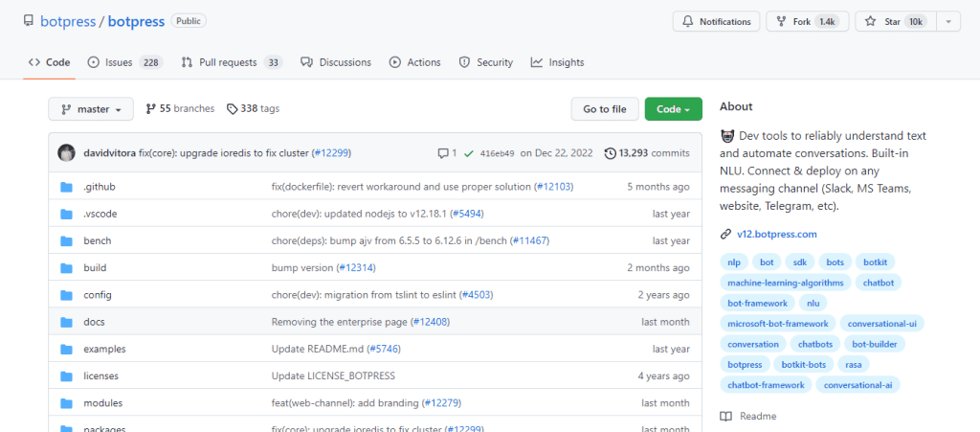Open the Pull requests tab
Viewport: 980px width, 432px height.
pos(232,62)
